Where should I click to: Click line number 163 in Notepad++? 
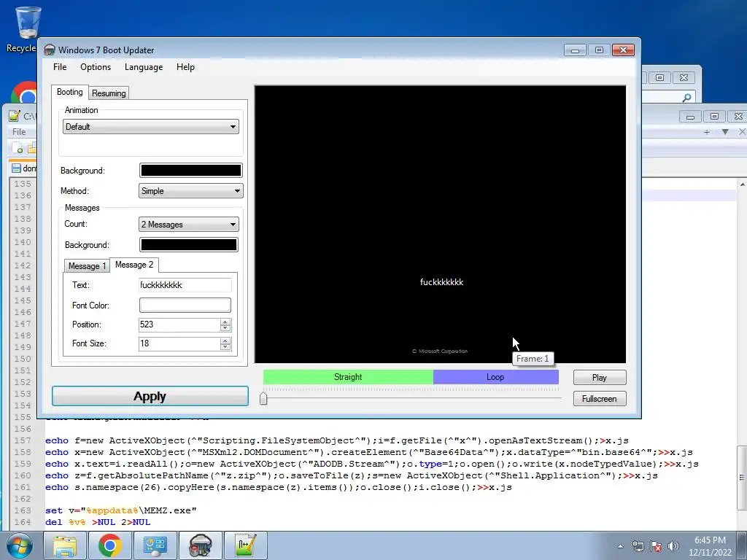coord(23,510)
